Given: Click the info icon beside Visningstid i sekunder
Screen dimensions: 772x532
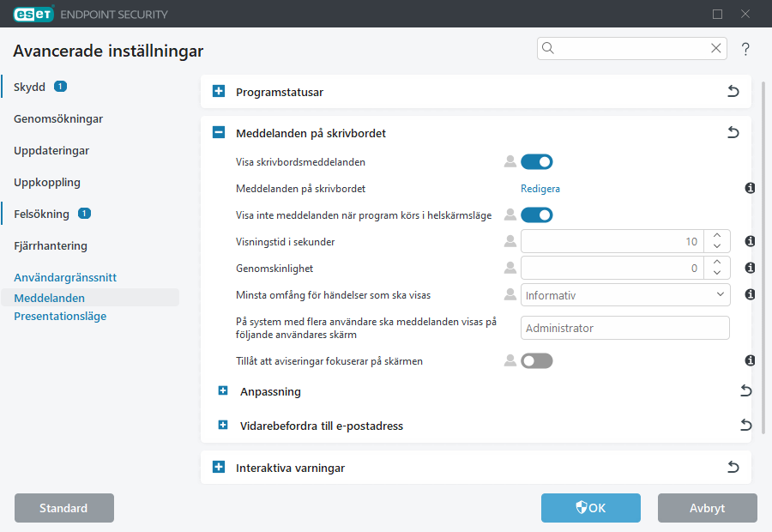Looking at the screenshot, I should click(750, 242).
